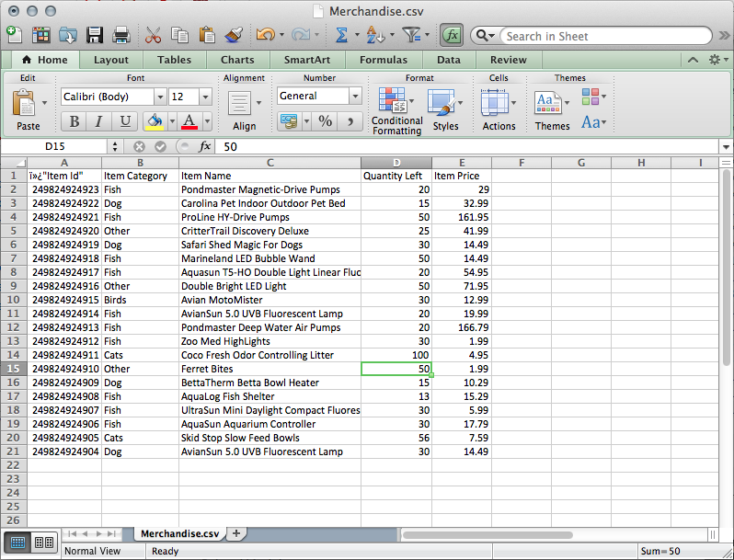Cut selection with the scissors icon
Viewport: 734px width, 560px height.
[x=153, y=35]
